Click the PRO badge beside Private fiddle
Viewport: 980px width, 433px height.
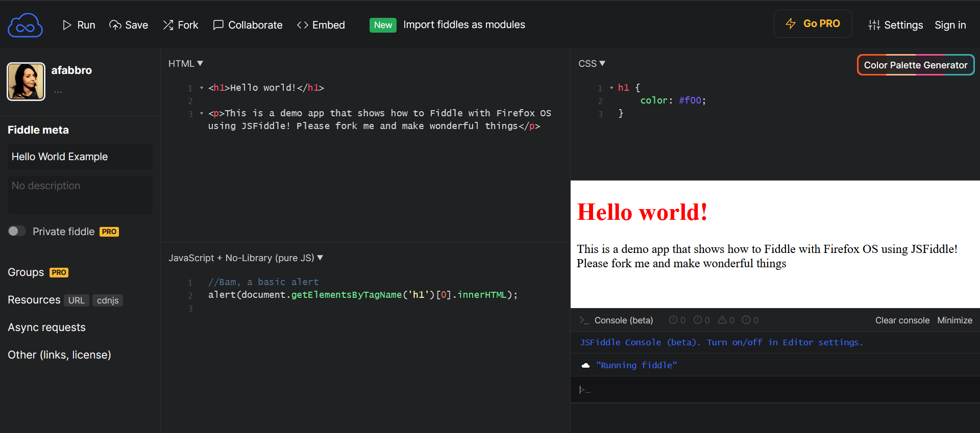point(109,232)
